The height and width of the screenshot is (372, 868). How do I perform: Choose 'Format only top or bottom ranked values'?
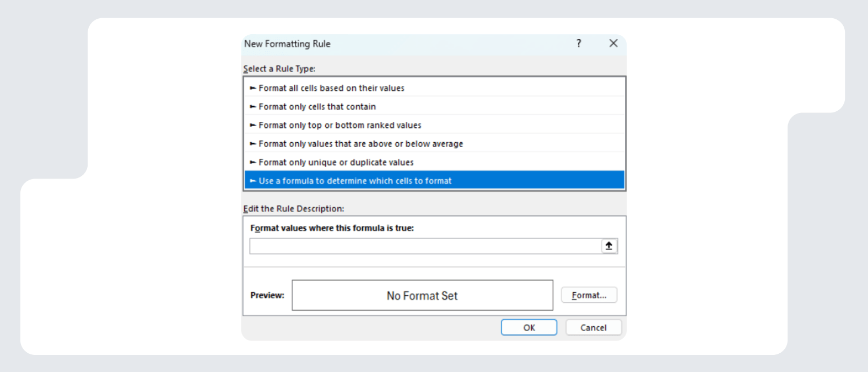click(339, 126)
